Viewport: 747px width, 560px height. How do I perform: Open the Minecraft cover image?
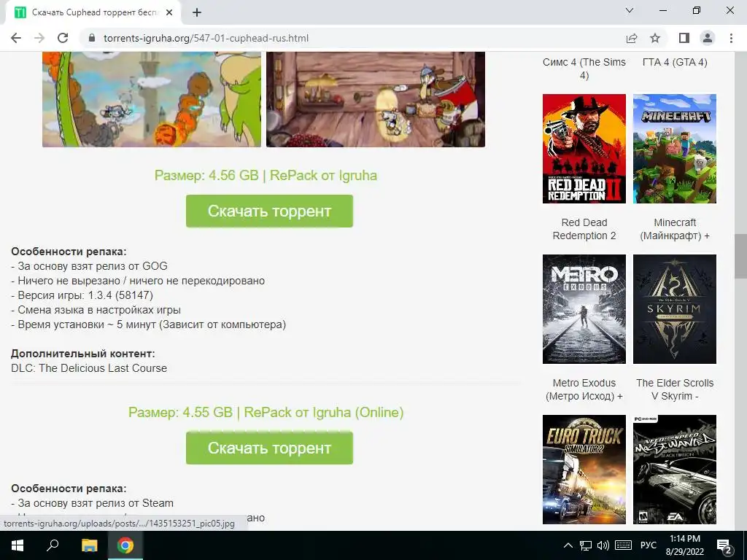675,149
